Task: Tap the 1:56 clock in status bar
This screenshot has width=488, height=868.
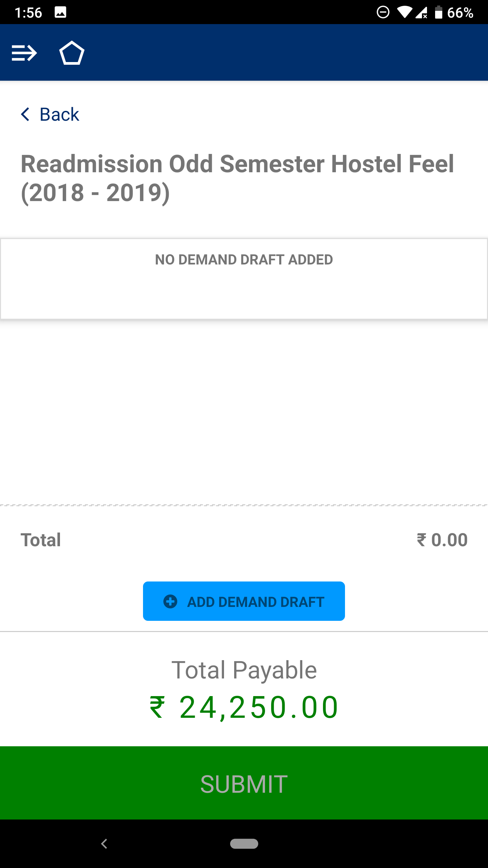Action: (28, 13)
